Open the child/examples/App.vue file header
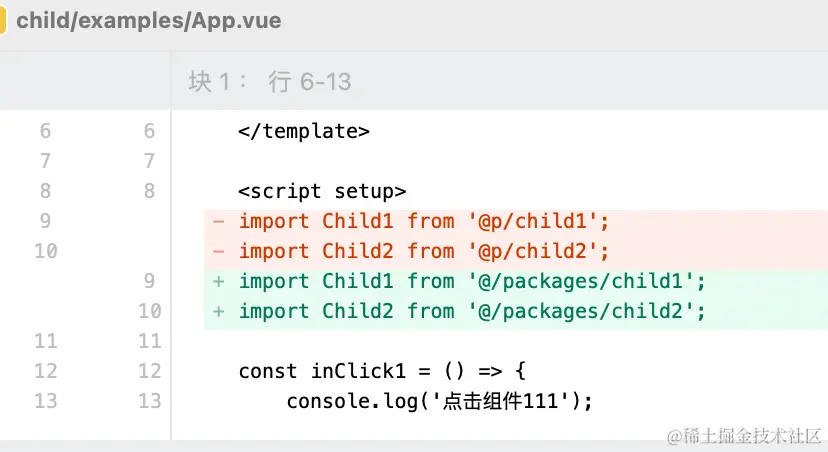Viewport: 828px width, 452px height. pyautogui.click(x=148, y=21)
